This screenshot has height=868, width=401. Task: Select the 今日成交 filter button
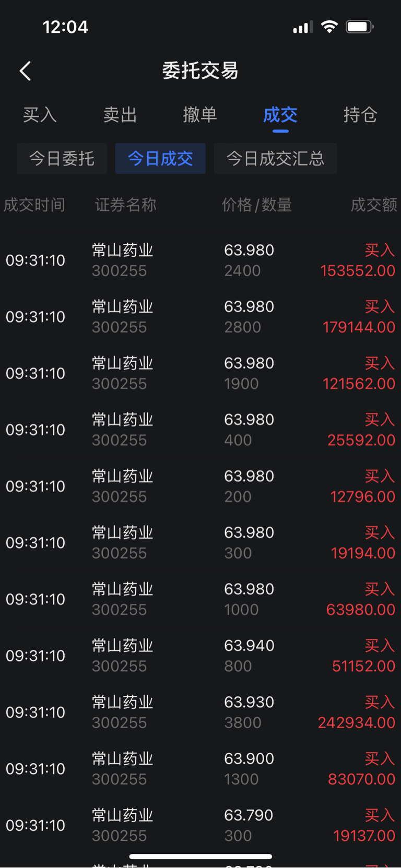point(160,158)
